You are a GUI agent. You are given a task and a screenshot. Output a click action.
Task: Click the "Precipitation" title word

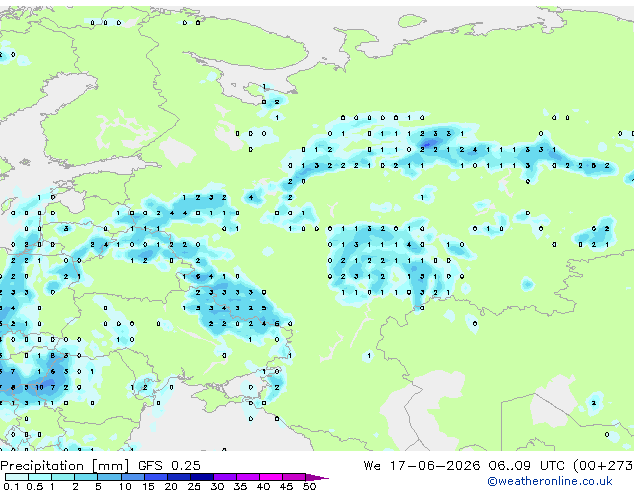click(x=42, y=466)
